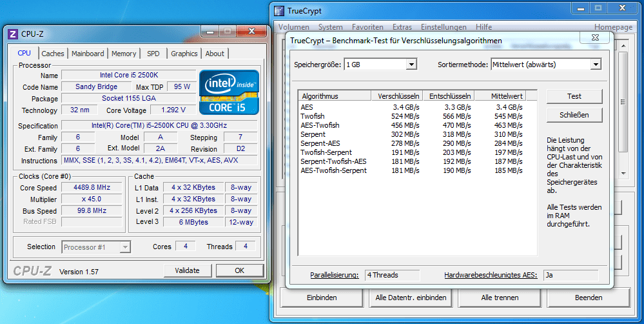Image resolution: width=644 pixels, height=324 pixels.
Task: Open the Volumen menu in TrueCrypt
Action: [x=294, y=27]
